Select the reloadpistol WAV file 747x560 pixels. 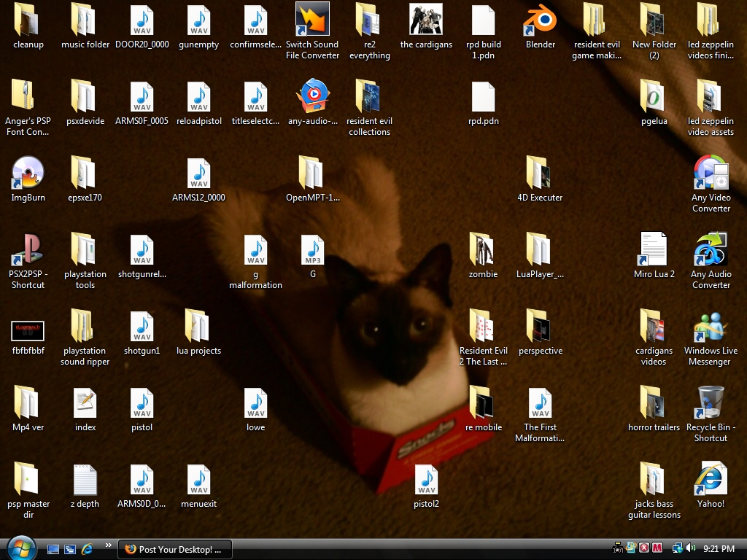[198, 97]
